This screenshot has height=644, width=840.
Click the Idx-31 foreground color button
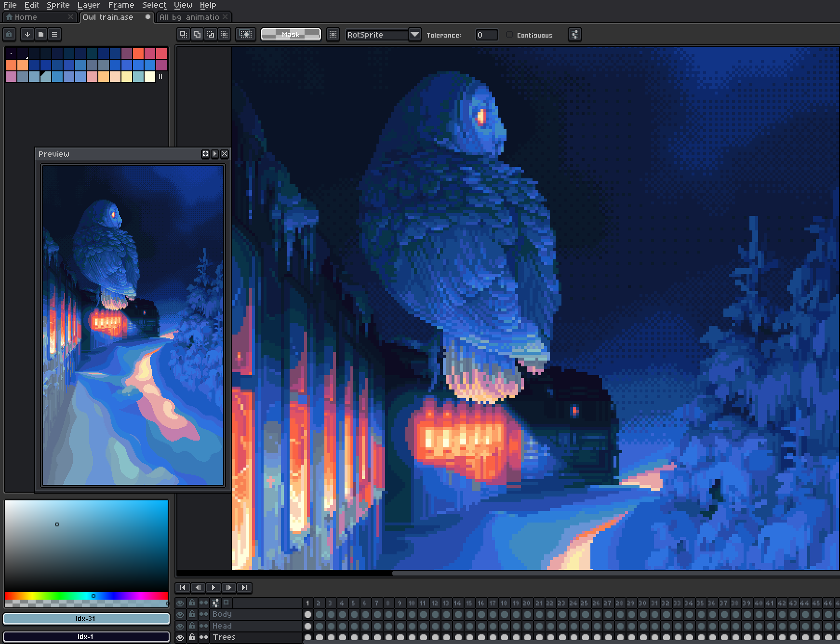pyautogui.click(x=86, y=618)
